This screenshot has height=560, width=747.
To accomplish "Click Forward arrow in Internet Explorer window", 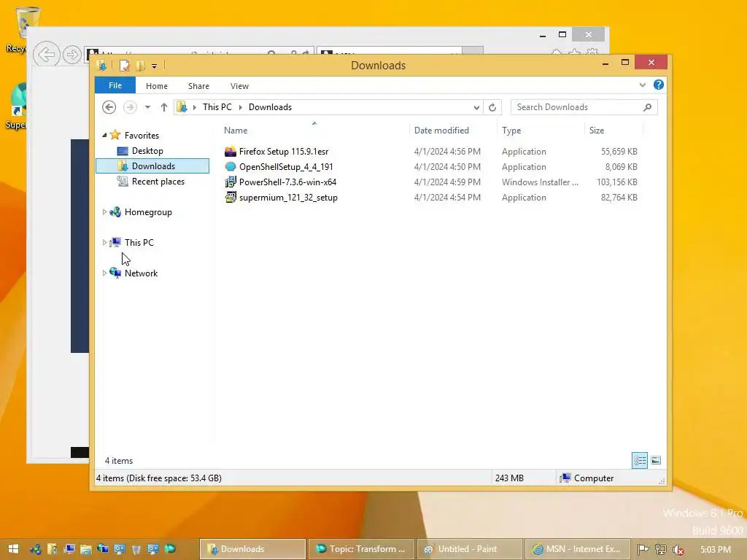I will pos(72,55).
